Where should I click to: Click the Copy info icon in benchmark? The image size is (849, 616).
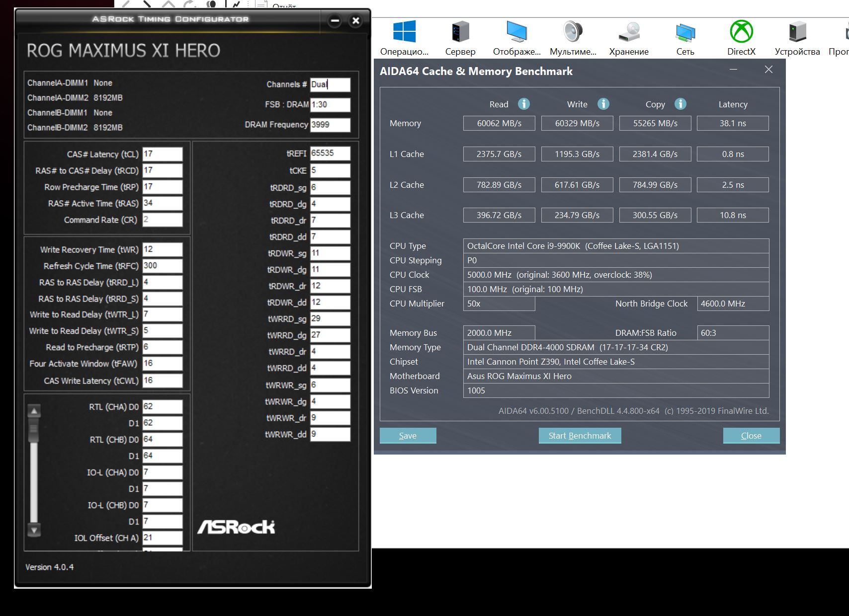coord(680,104)
